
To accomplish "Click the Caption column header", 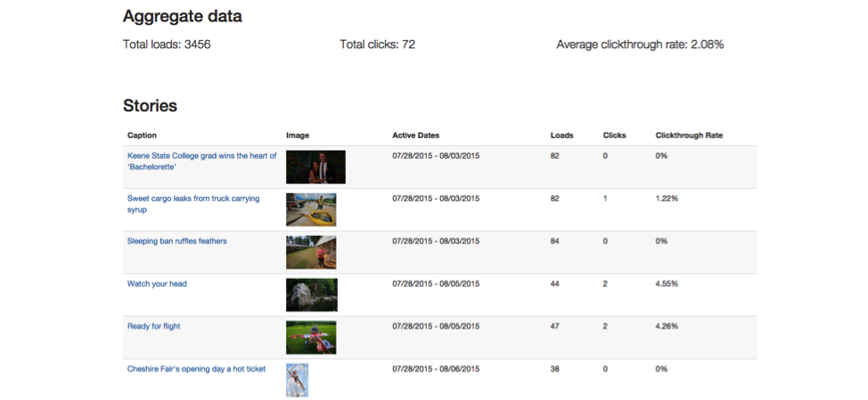I will 142,135.
